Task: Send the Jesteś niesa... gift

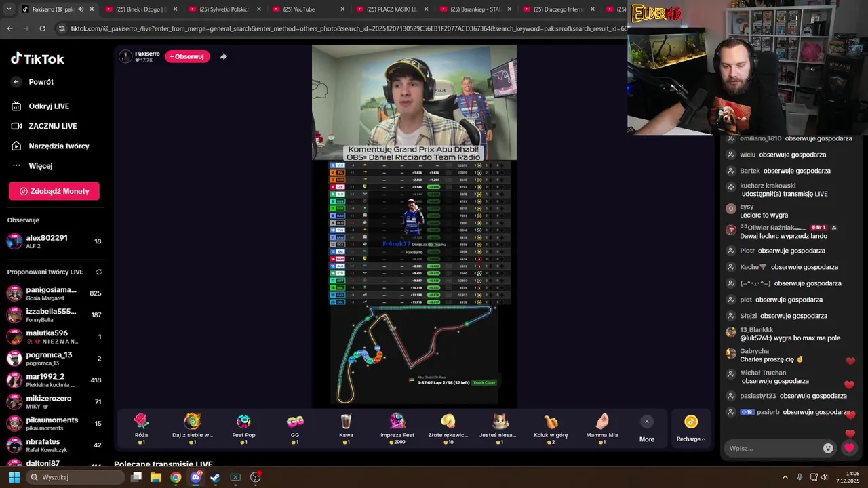Action: click(500, 428)
